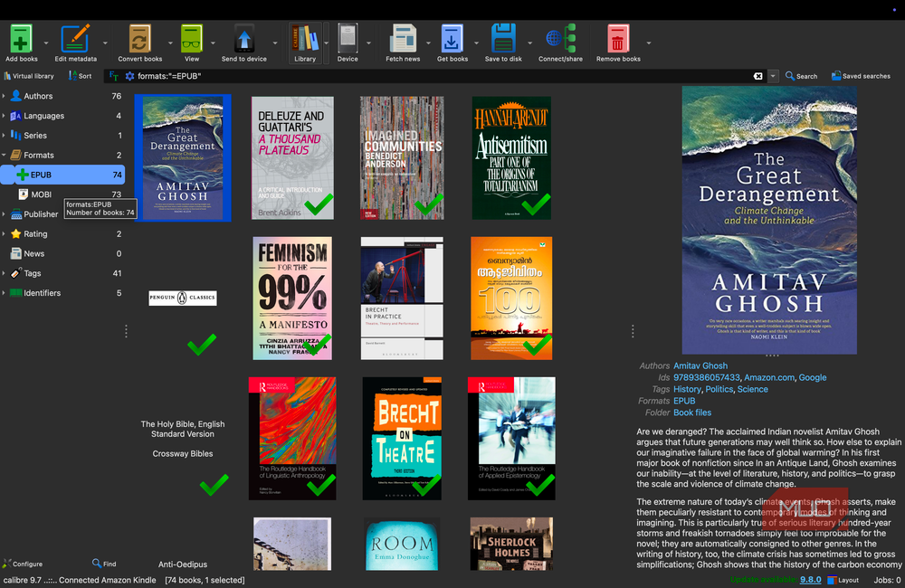The height and width of the screenshot is (588, 905).
Task: Open Configure in tag browser
Action: pyautogui.click(x=23, y=564)
